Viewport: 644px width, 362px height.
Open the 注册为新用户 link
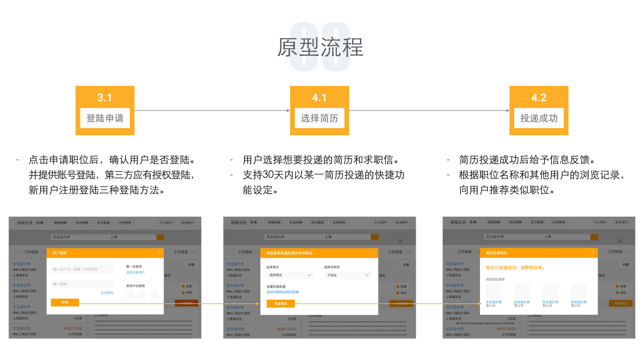pyautogui.click(x=136, y=273)
